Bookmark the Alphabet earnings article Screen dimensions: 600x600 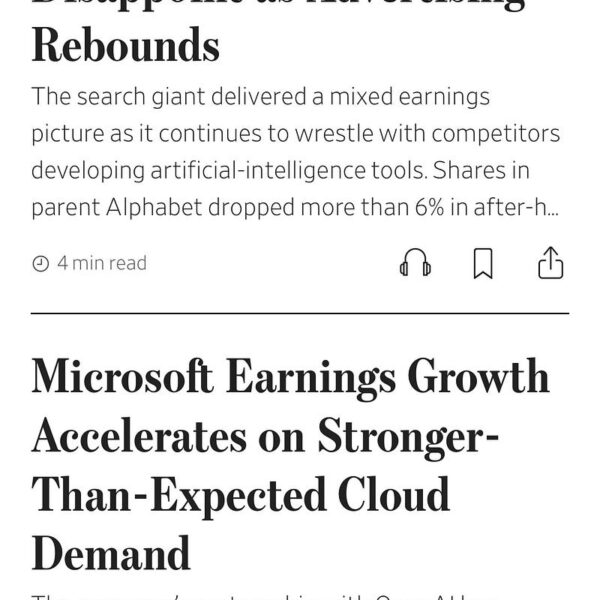483,263
